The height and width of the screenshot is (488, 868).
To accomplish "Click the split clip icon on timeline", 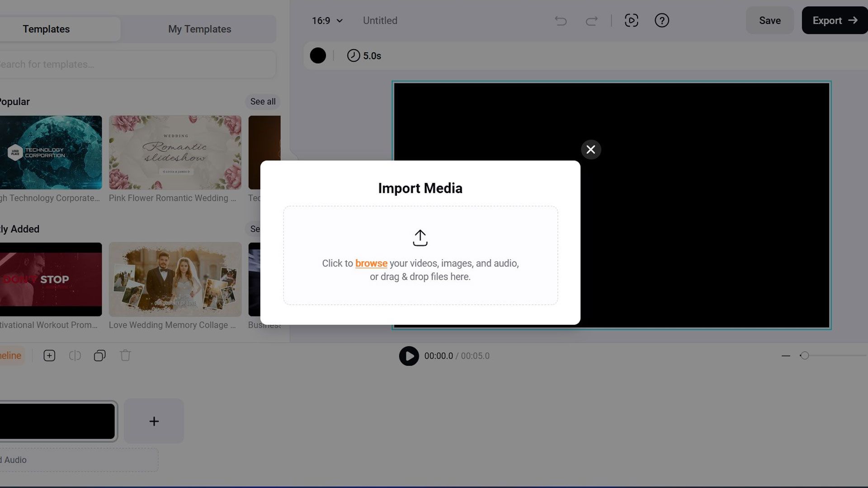I will (75, 355).
